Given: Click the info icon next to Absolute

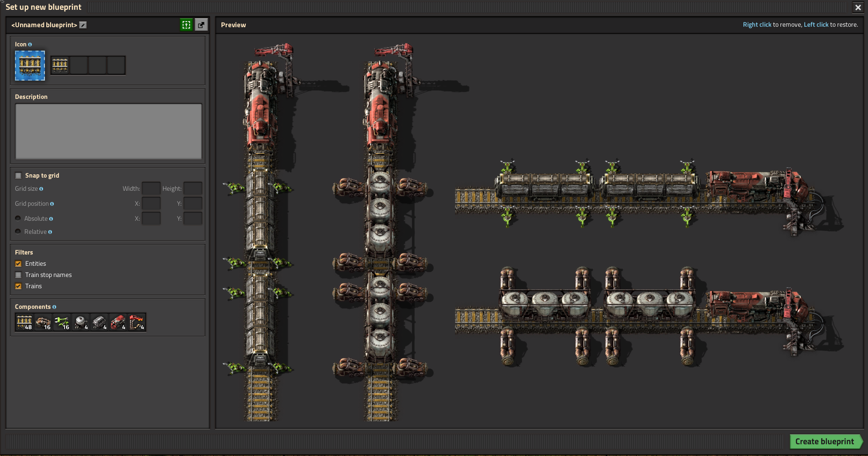Looking at the screenshot, I should [x=51, y=219].
